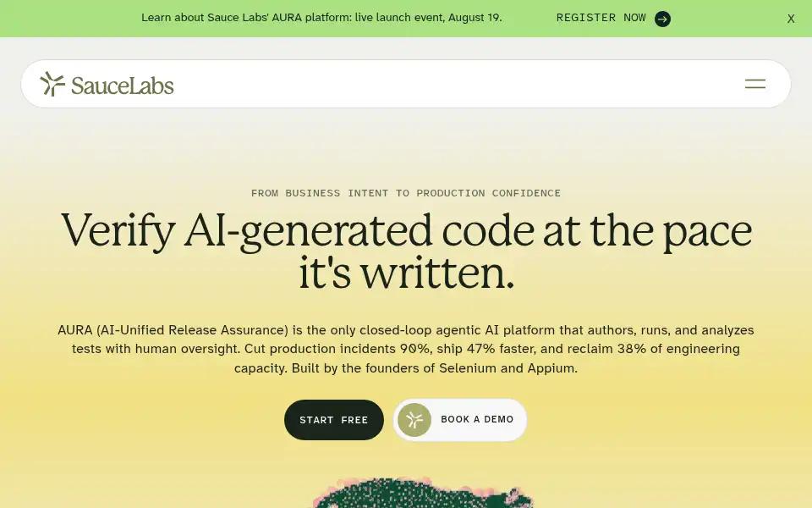Close the AURA announcement banner
The width and height of the screenshot is (812, 508).
(791, 19)
